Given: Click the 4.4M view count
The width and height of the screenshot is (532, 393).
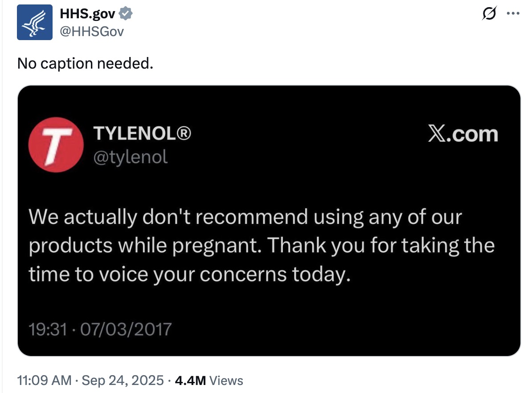Looking at the screenshot, I should (191, 381).
